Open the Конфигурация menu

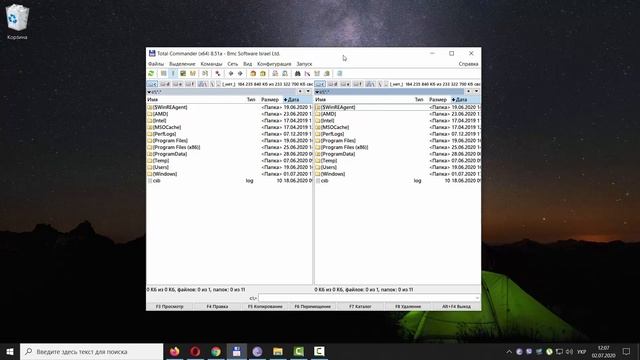tap(274, 64)
